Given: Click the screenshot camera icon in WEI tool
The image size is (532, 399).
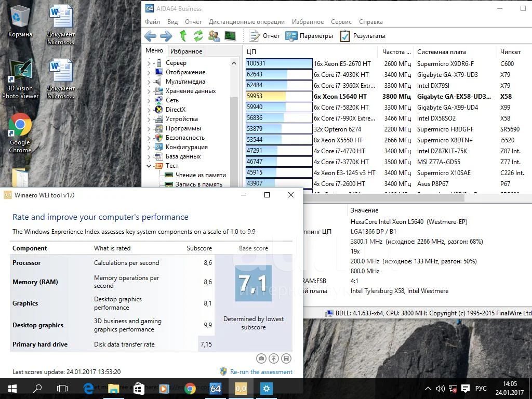Looking at the screenshot, I should tap(261, 358).
